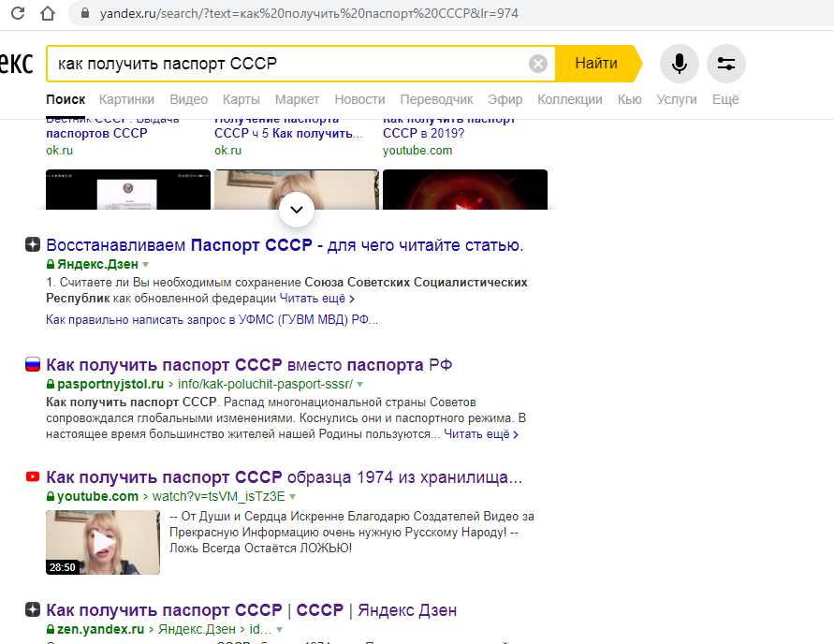Open the Эфир tab
Viewport: 834px width, 644px height.
click(x=505, y=99)
